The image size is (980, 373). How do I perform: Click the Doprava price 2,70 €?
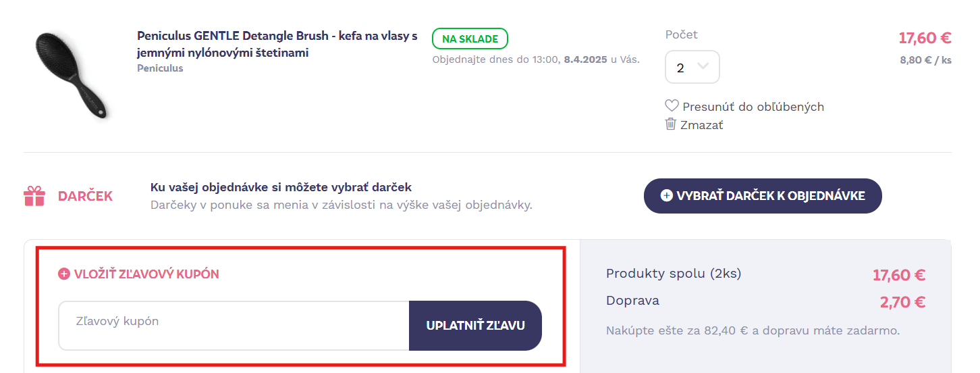[x=902, y=302]
